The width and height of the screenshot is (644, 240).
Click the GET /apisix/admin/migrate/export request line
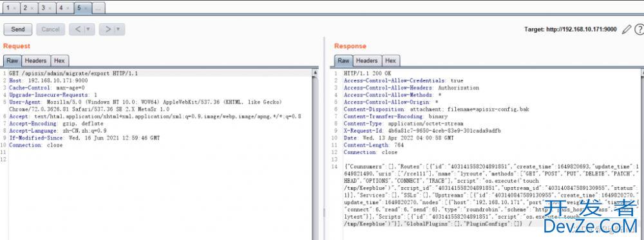(x=73, y=73)
